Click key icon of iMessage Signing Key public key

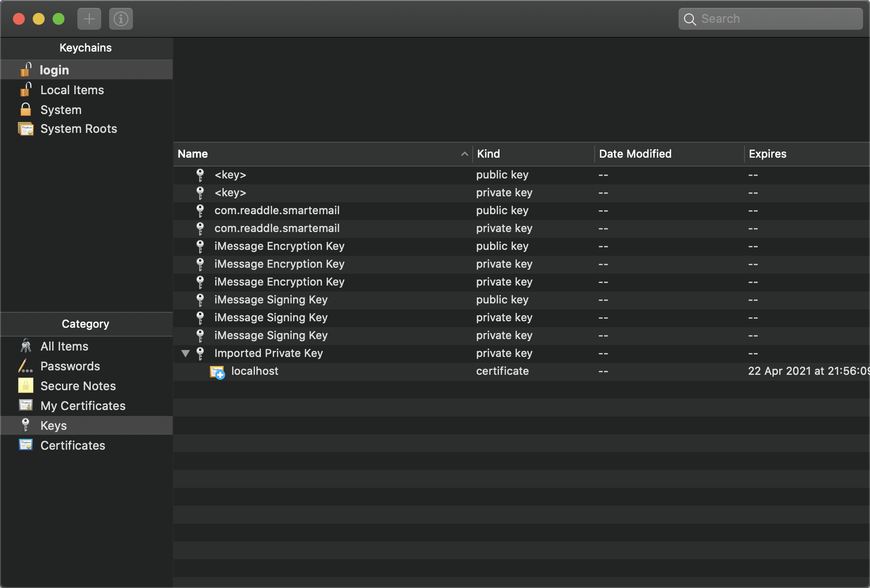pos(200,300)
